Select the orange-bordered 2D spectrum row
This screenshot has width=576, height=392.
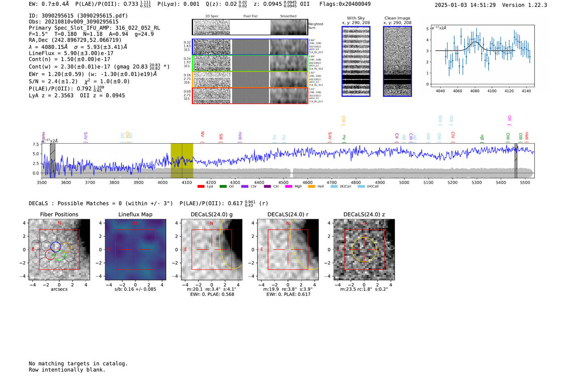[250, 79]
